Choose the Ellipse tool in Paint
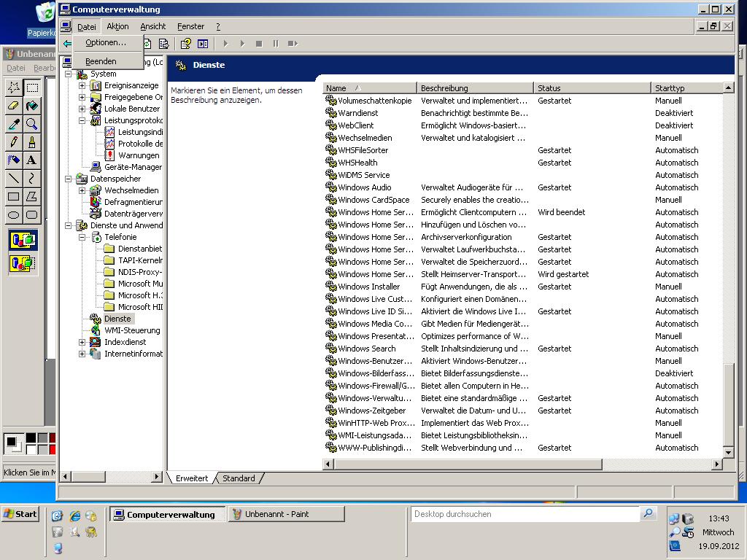Viewport: 747px width, 560px height. pyautogui.click(x=14, y=214)
